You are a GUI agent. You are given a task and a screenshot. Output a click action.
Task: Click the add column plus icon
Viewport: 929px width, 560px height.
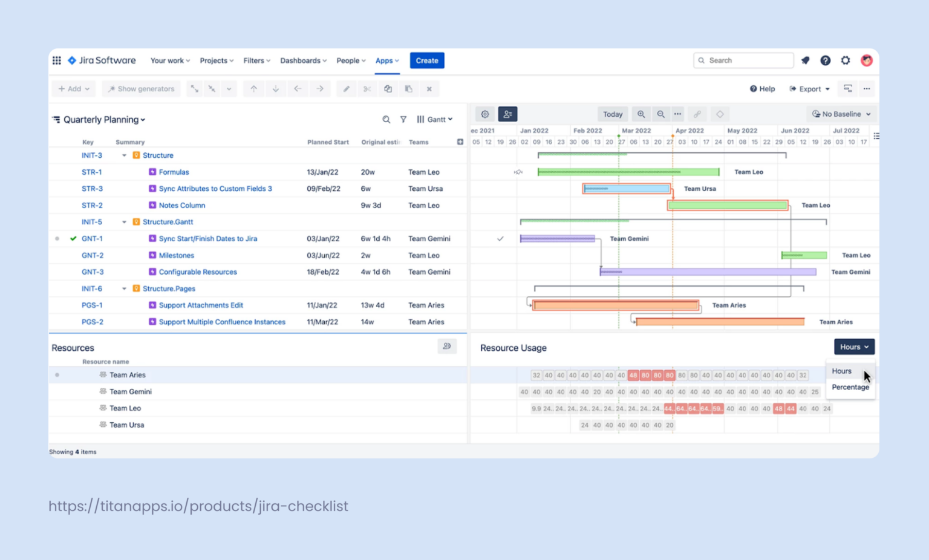(460, 142)
